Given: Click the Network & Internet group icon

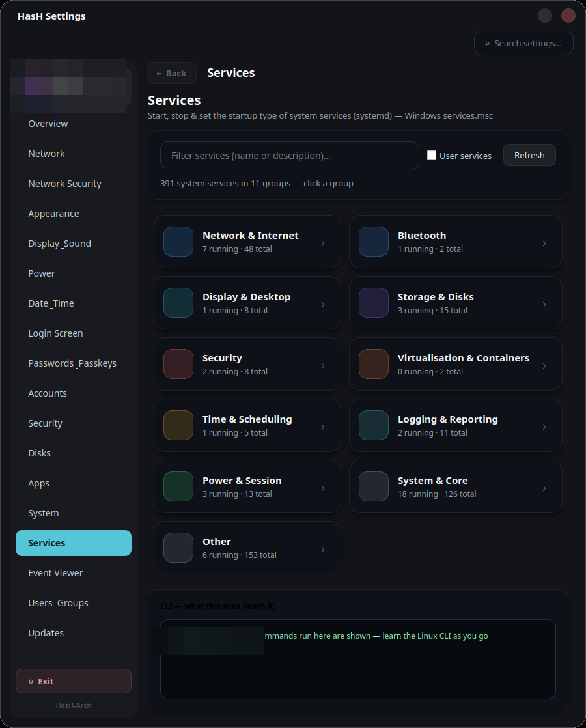Looking at the screenshot, I should point(178,242).
